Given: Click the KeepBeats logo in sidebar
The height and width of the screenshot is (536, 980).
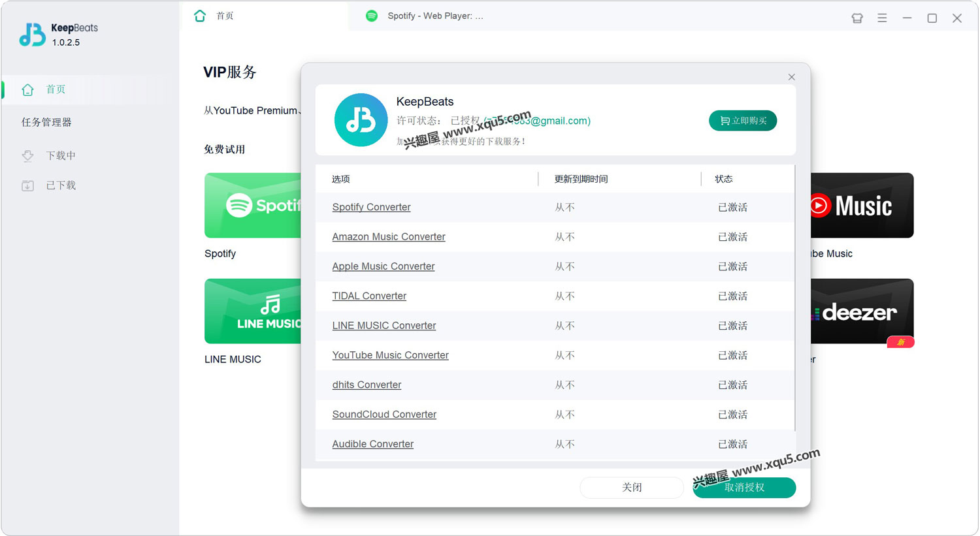Looking at the screenshot, I should (32, 35).
